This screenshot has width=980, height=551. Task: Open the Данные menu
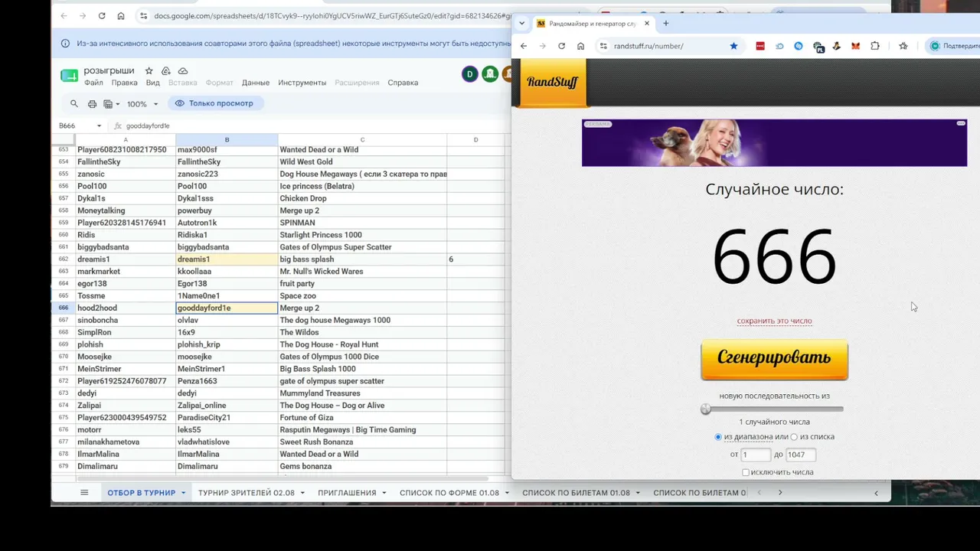coord(256,83)
